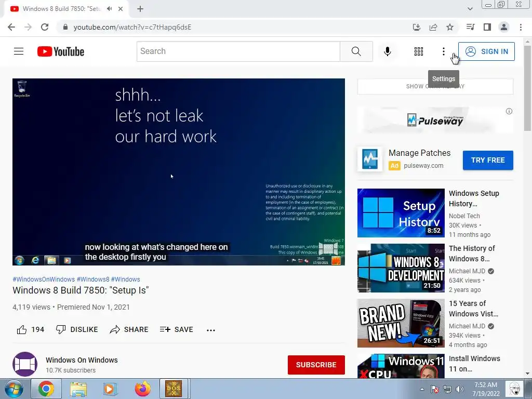
Task: Close the Windows 8 Build 7850 tab
Action: (x=121, y=9)
